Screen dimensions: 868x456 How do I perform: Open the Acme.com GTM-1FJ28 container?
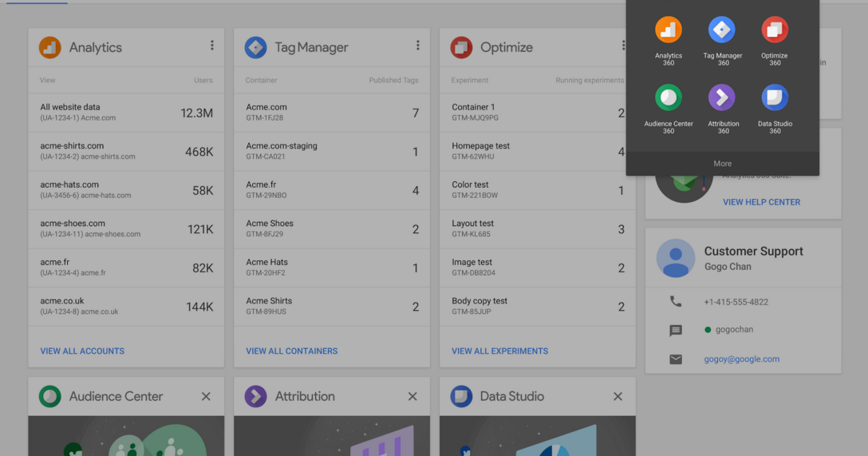click(332, 113)
